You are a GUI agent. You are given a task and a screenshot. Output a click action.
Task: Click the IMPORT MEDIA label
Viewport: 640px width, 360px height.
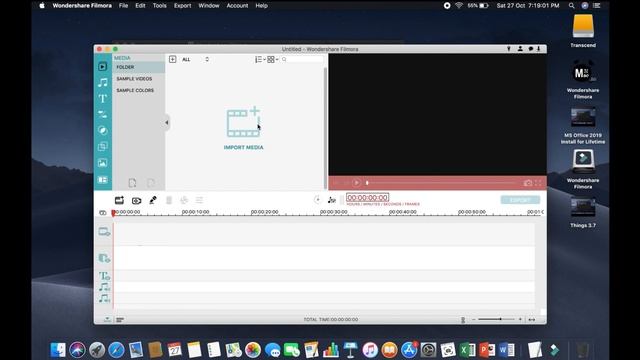(243, 147)
